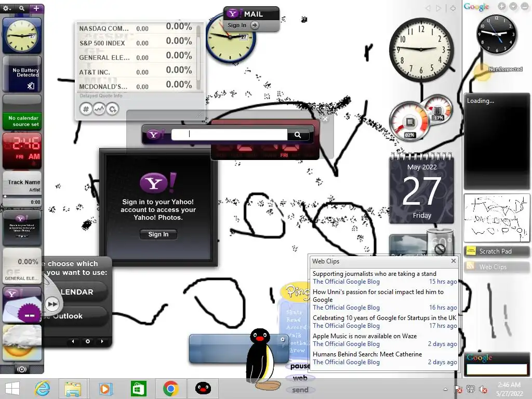The height and width of the screenshot is (399, 532).
Task: Select the S&P 500 INDEX row
Action: point(136,43)
